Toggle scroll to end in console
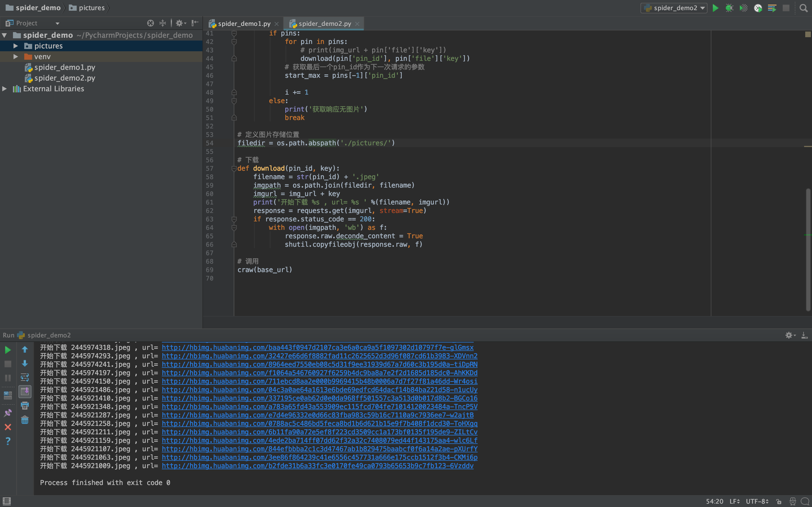This screenshot has height=507, width=812. pos(25,391)
